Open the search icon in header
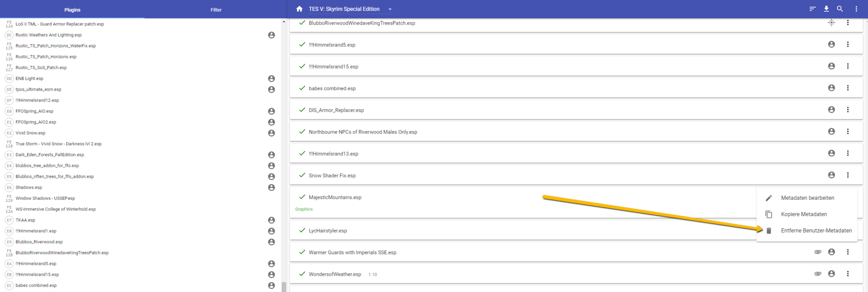The width and height of the screenshot is (868, 292). tap(840, 9)
